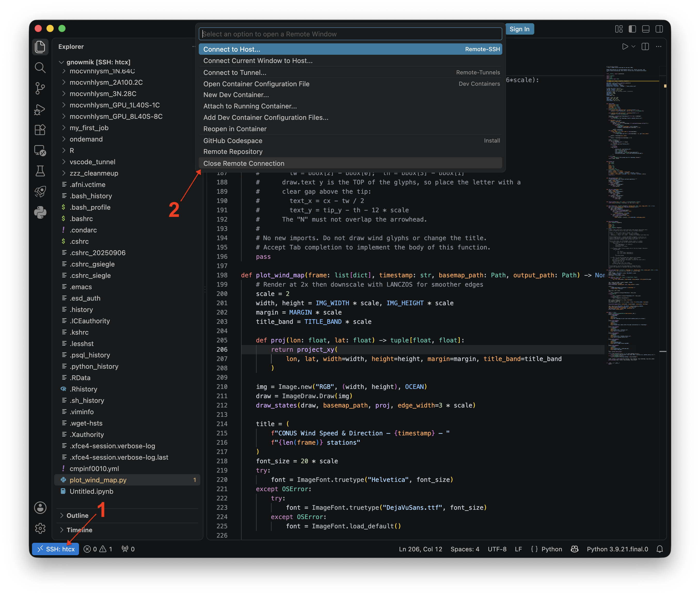Click the Copilot status icon
The image size is (700, 596).
[574, 549]
